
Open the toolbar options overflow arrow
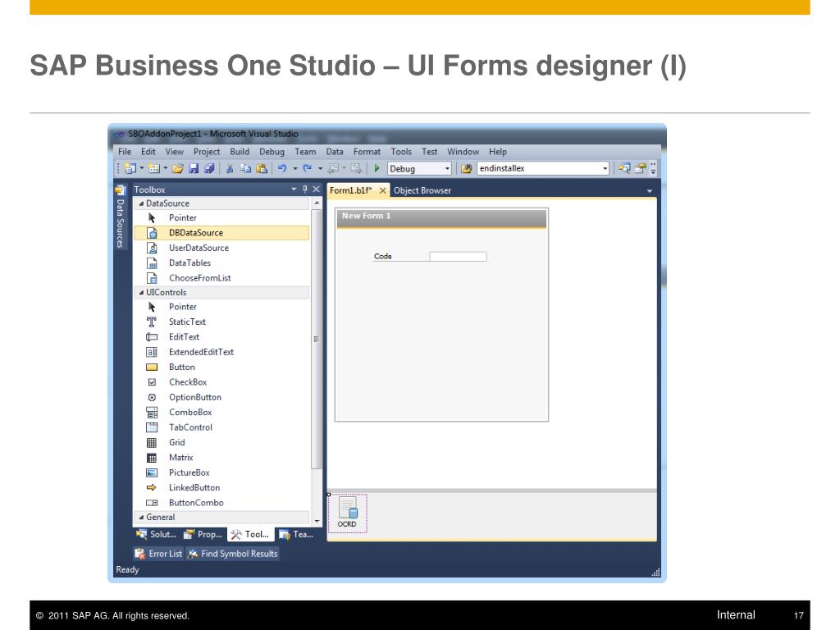click(653, 169)
